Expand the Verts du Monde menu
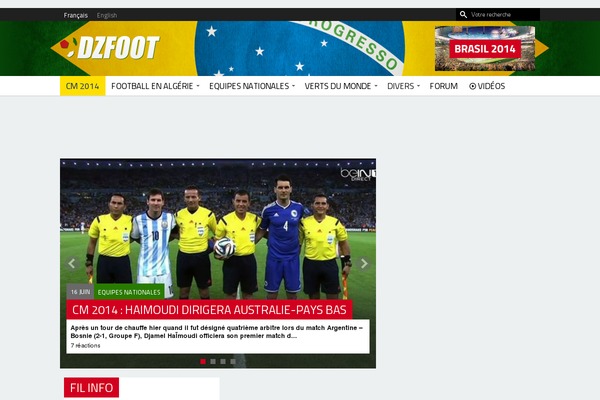 [x=341, y=86]
